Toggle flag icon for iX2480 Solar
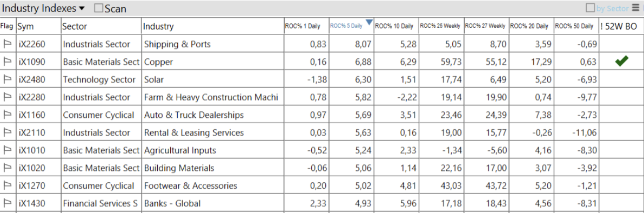This screenshot has width=644, height=213. 7,79
